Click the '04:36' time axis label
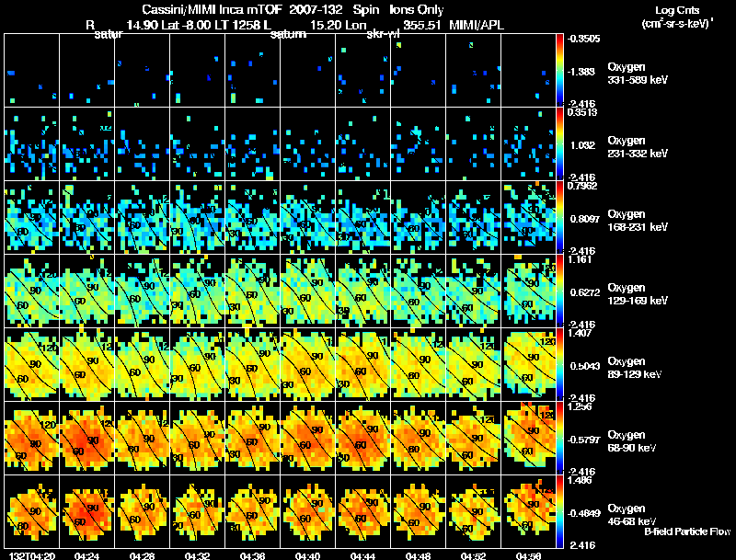The height and width of the screenshot is (560, 736). (x=252, y=555)
